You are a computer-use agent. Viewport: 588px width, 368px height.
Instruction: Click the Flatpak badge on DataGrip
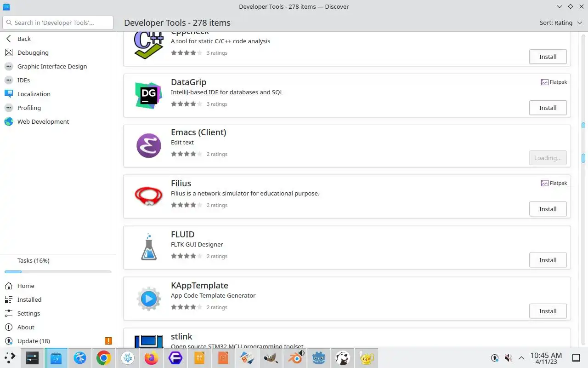click(554, 82)
